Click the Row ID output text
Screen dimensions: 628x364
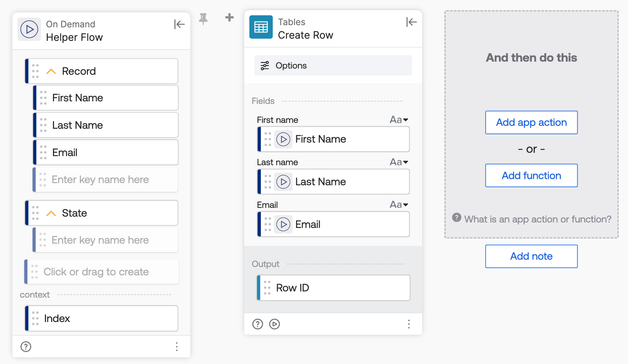point(292,288)
